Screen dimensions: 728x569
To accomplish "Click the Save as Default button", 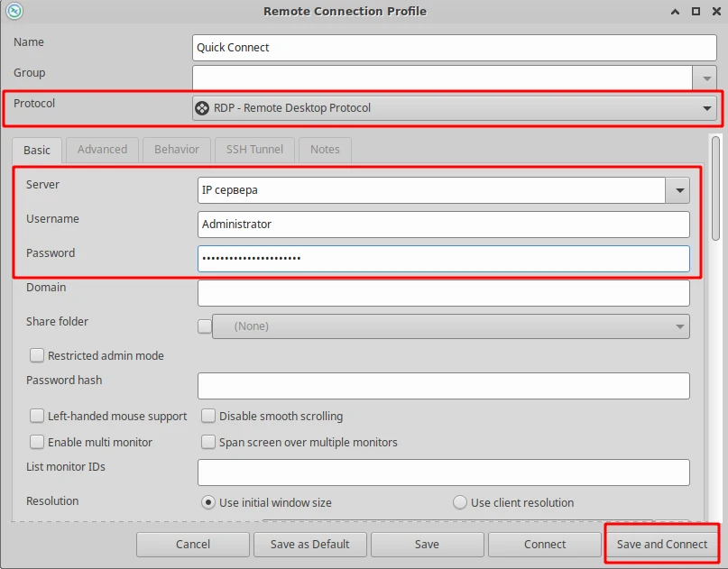I will tap(309, 545).
